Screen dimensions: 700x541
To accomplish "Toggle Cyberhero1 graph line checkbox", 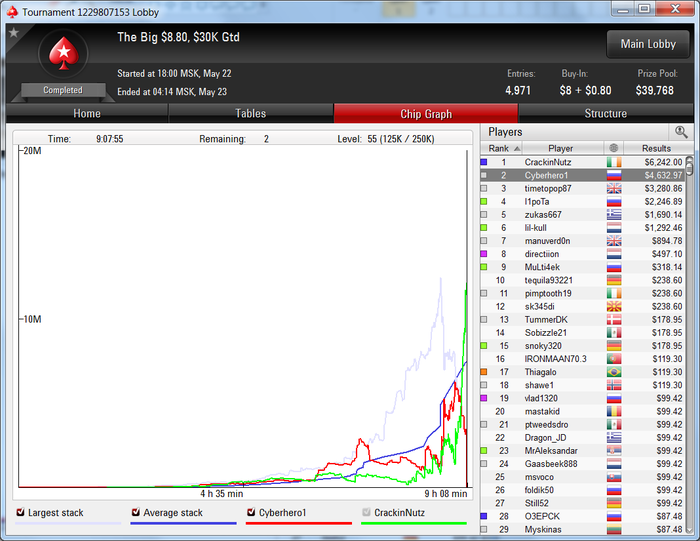I will (251, 512).
